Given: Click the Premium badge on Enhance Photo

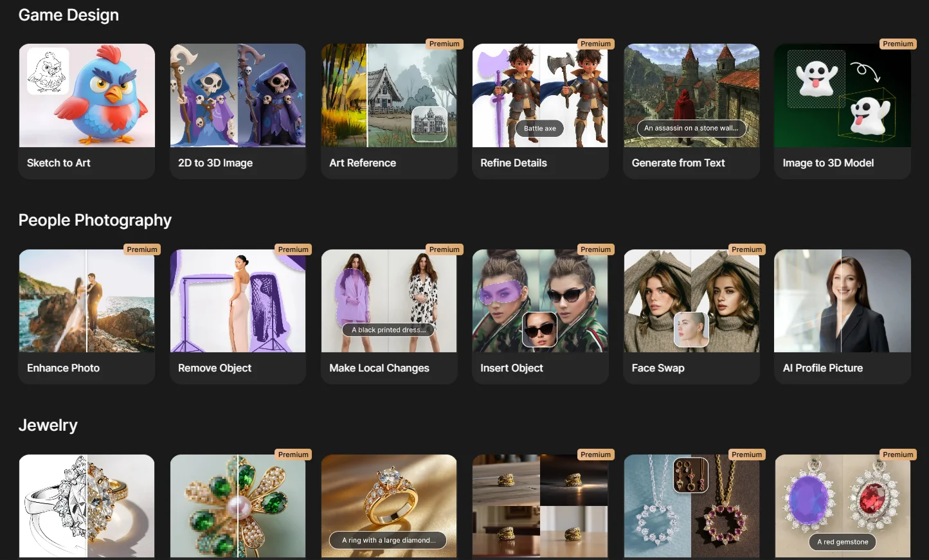Looking at the screenshot, I should (142, 249).
